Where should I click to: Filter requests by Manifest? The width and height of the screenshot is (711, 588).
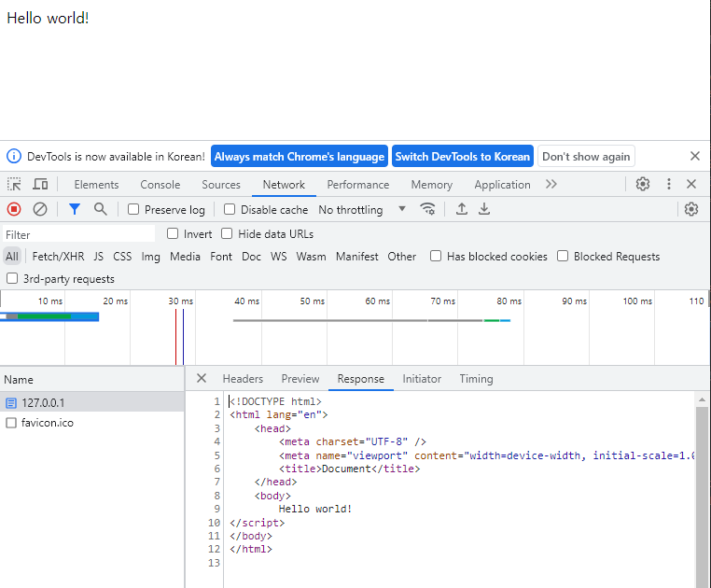[356, 257]
